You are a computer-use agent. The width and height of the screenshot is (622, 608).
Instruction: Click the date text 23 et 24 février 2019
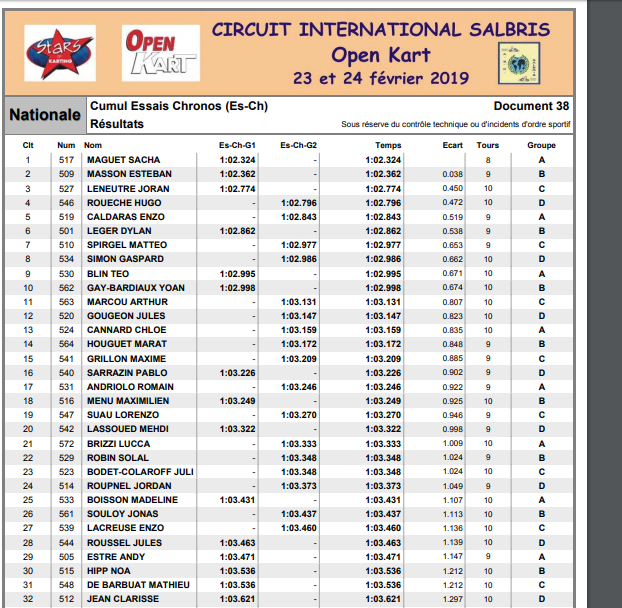(380, 77)
